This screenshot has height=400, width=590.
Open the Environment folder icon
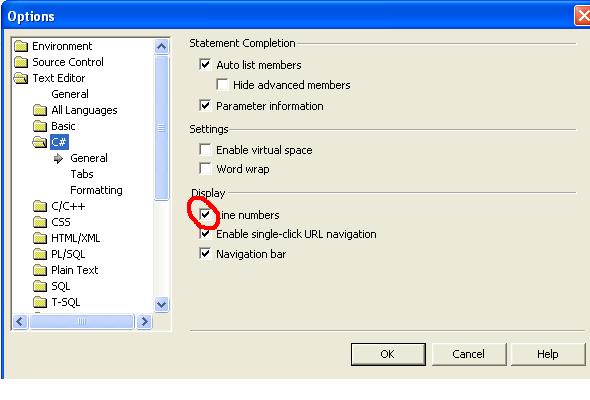pyautogui.click(x=21, y=46)
